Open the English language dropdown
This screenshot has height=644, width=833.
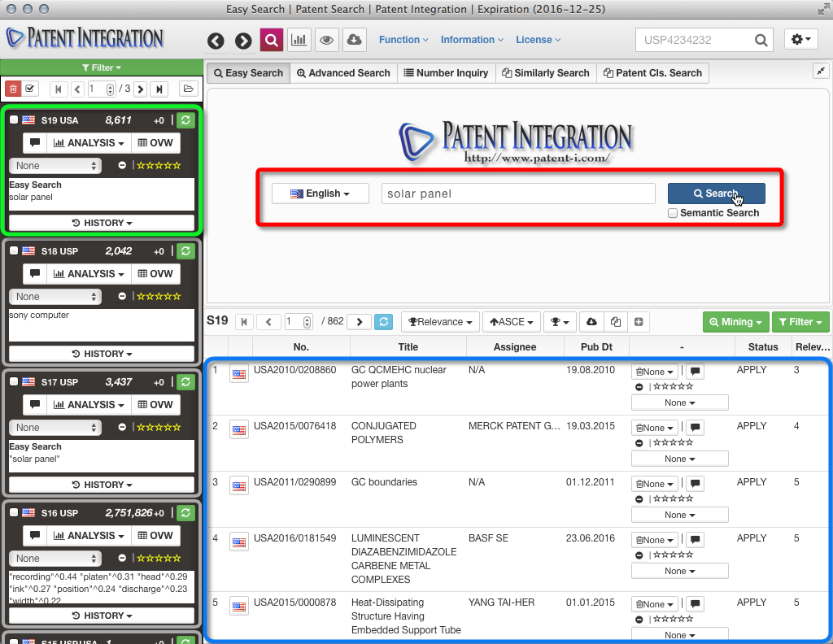pyautogui.click(x=321, y=194)
